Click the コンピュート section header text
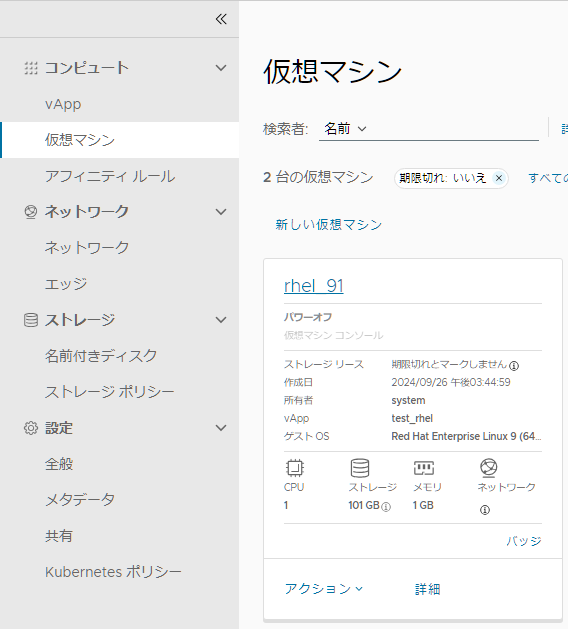 pyautogui.click(x=87, y=68)
